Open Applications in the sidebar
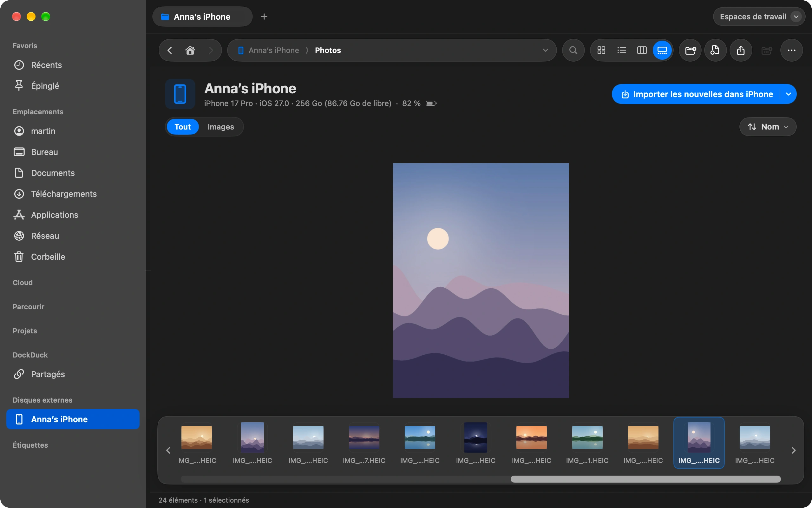Image resolution: width=812 pixels, height=508 pixels. [73, 215]
